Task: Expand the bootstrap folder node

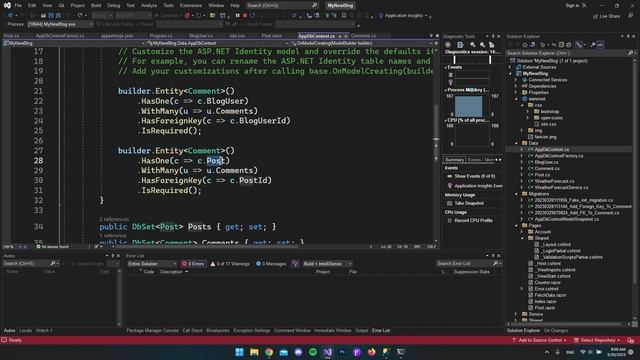Action: coord(528,111)
